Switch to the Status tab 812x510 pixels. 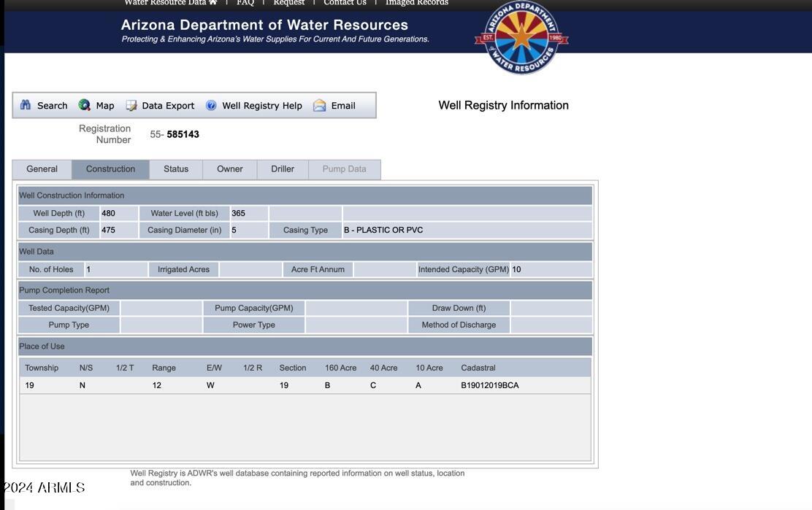point(176,169)
